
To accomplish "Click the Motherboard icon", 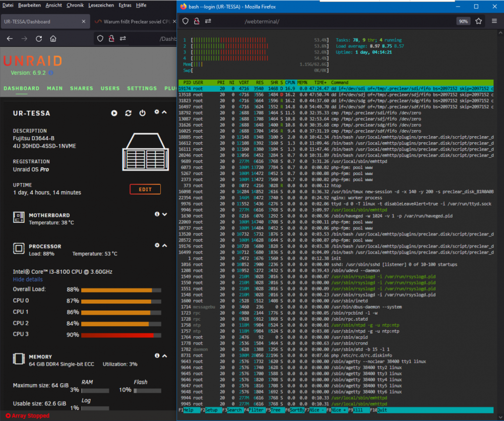I will pyautogui.click(x=19, y=217).
